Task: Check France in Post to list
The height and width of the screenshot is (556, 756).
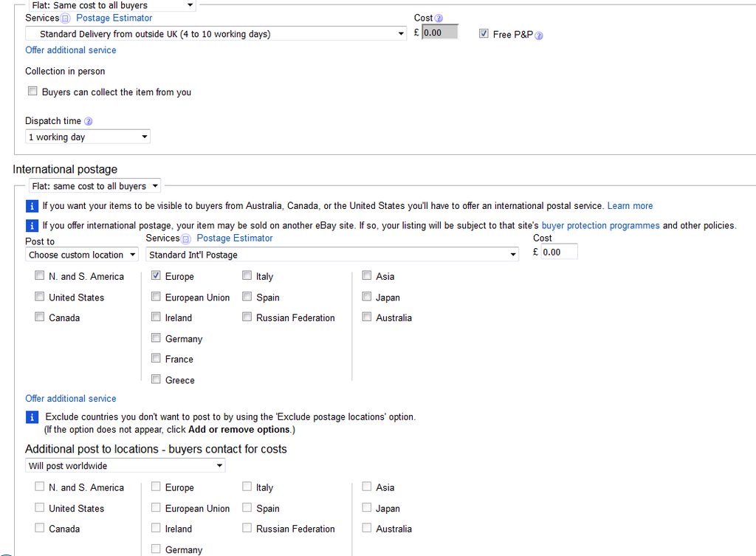Action: tap(156, 358)
